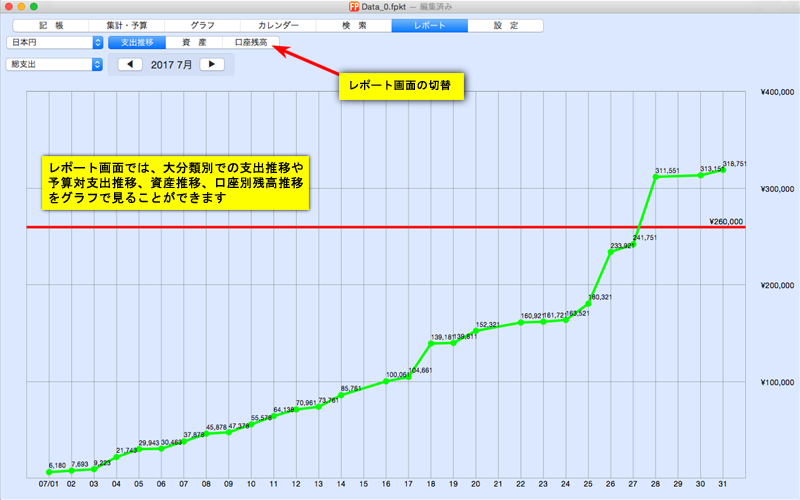Open the 設定 tab
The width and height of the screenshot is (800, 500).
505,25
